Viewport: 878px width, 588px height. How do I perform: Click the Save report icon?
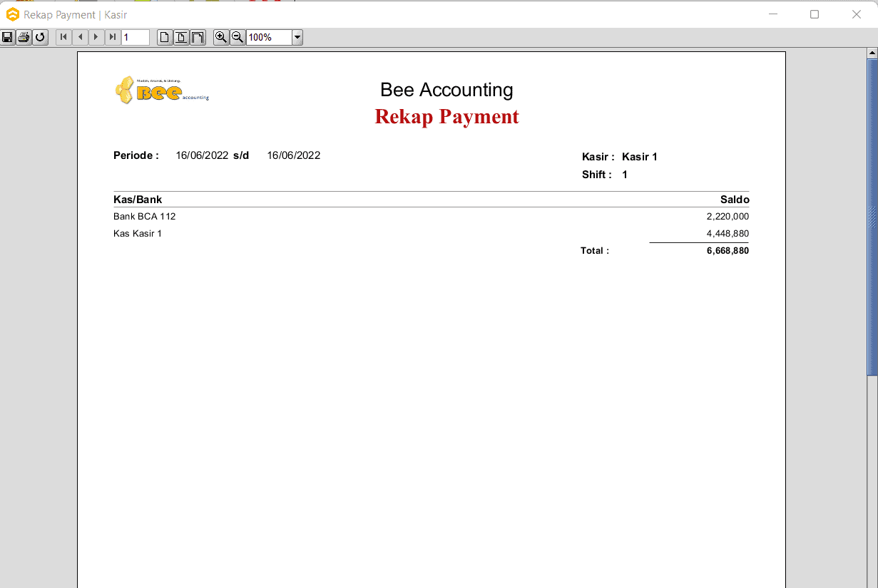tap(8, 37)
